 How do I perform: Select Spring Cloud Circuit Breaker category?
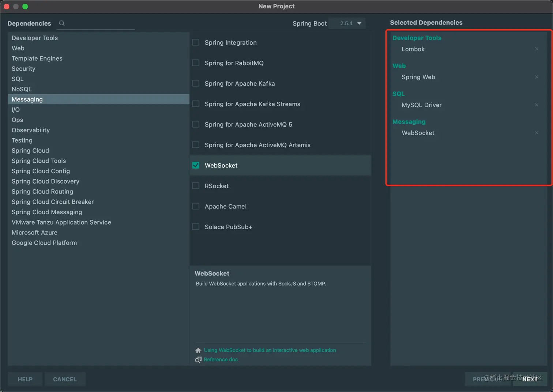click(x=99, y=202)
